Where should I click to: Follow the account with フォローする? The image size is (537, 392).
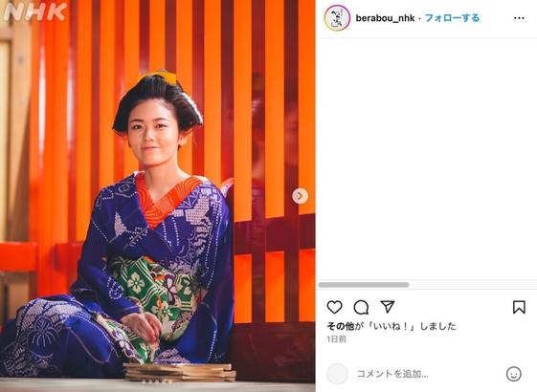point(452,18)
